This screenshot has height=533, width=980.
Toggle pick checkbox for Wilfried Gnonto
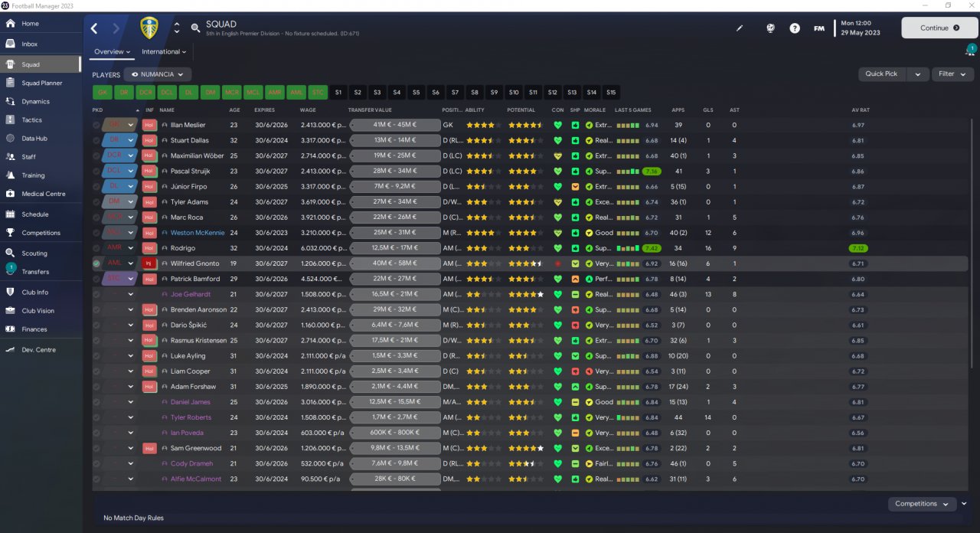click(96, 263)
